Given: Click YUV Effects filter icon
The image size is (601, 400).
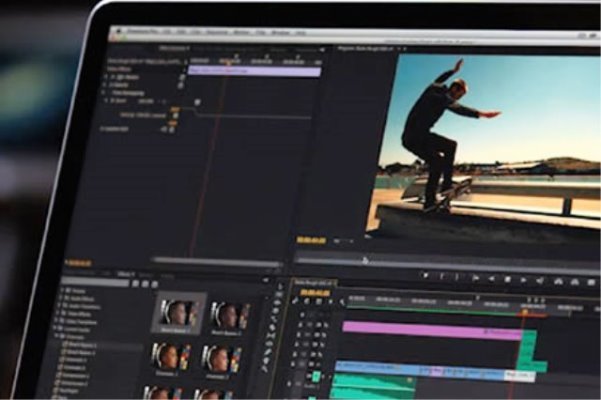Looking at the screenshot, I should (x=154, y=285).
